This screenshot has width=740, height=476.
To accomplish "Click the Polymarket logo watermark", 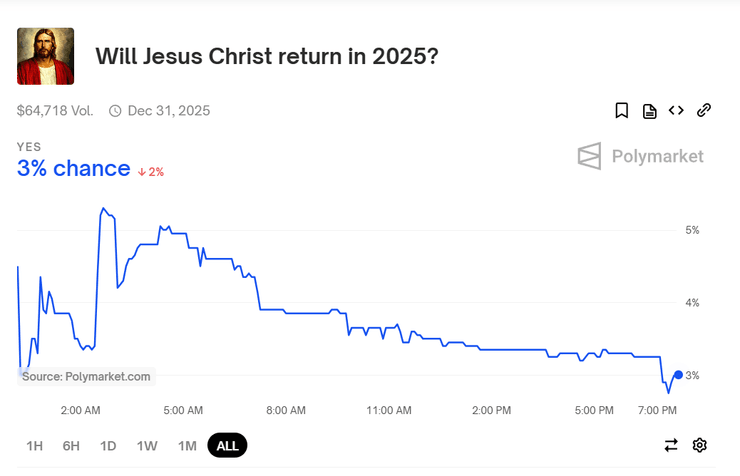I will (640, 156).
